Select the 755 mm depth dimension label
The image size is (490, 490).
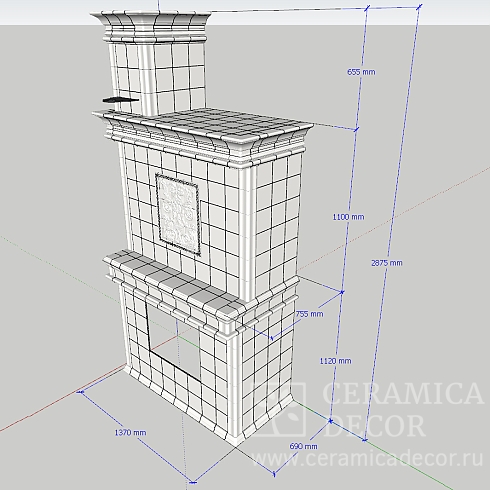pos(309,314)
